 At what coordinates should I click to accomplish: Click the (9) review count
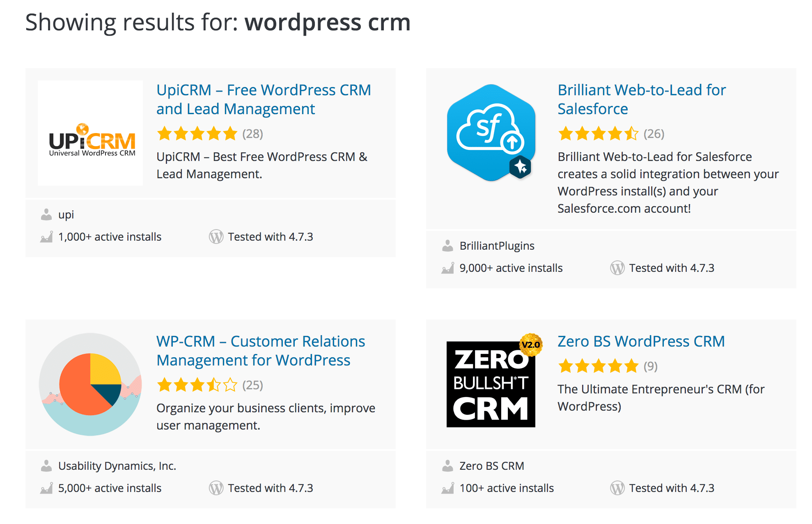pos(650,366)
